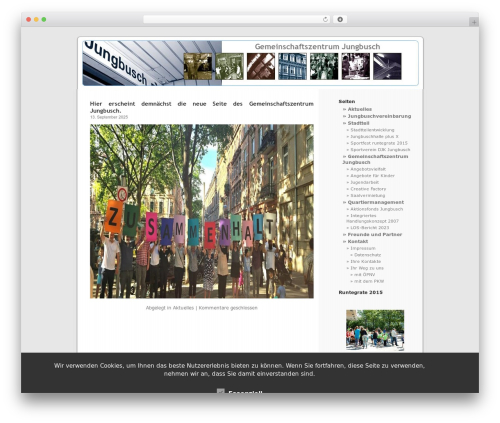
Task: Open Sportfest runtegrate 2015 link
Action: 379,143
